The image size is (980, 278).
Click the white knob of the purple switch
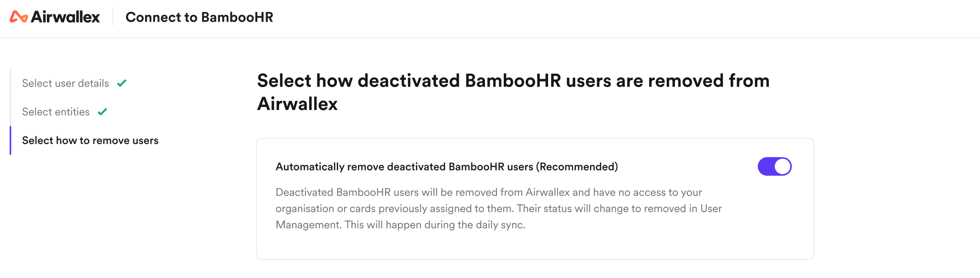point(782,167)
